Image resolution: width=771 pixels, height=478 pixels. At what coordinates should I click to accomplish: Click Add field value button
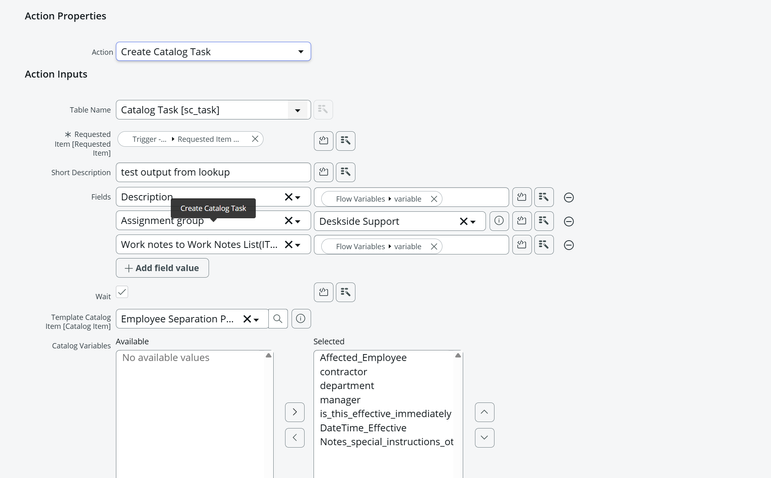point(163,268)
